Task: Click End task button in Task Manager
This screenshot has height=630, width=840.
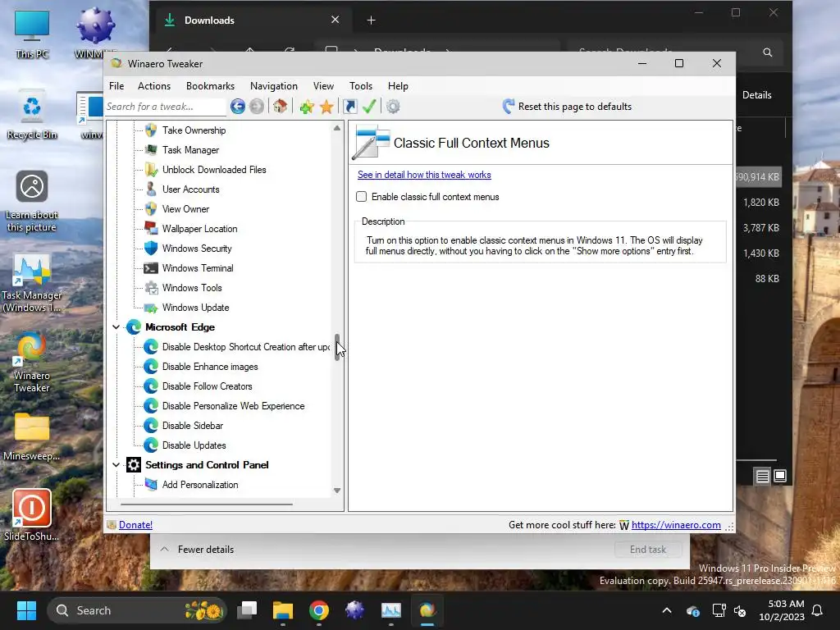Action: pos(648,550)
